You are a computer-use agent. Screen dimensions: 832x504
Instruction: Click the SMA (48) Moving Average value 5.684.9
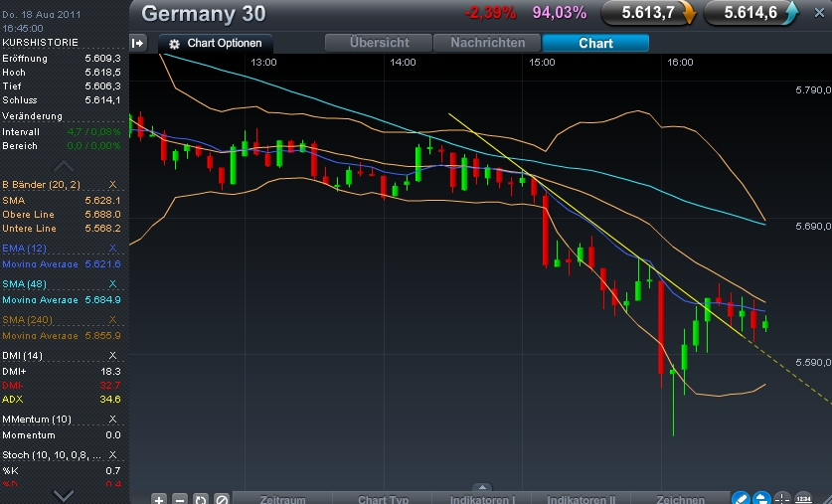pos(103,300)
